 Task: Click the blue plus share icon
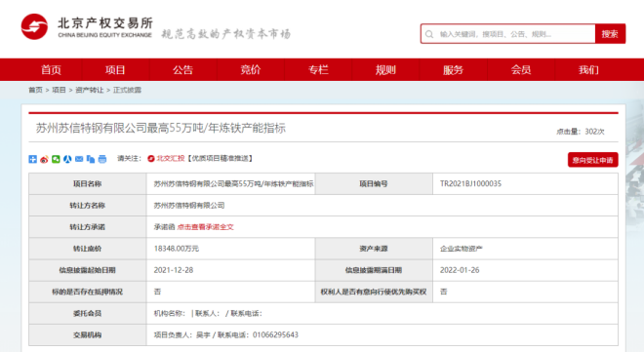pos(32,159)
